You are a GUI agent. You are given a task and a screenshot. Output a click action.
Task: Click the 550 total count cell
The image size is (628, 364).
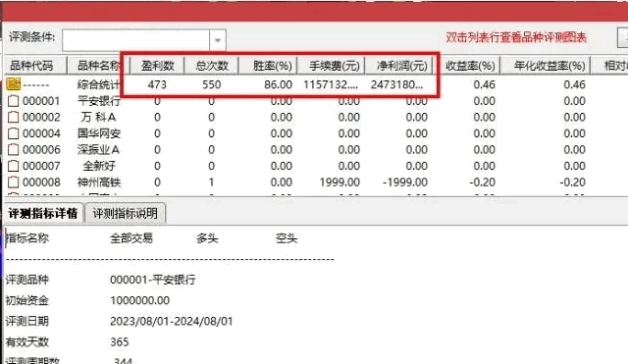(x=212, y=84)
